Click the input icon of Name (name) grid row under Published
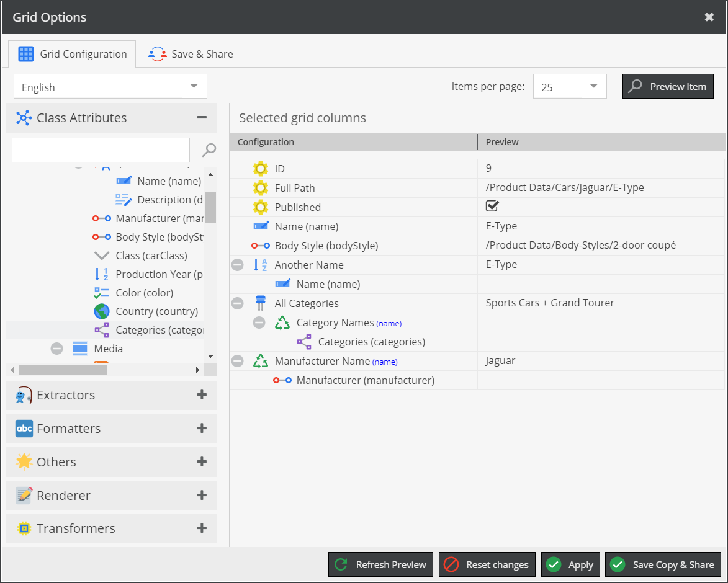 click(x=261, y=226)
